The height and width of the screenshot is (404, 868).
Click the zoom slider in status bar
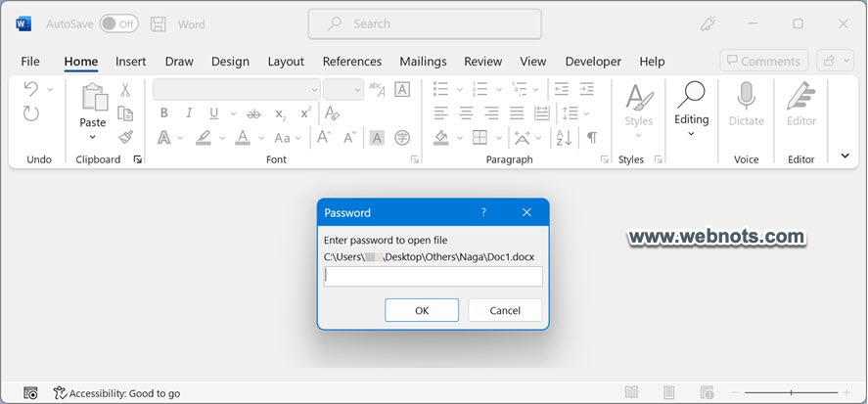(x=791, y=393)
